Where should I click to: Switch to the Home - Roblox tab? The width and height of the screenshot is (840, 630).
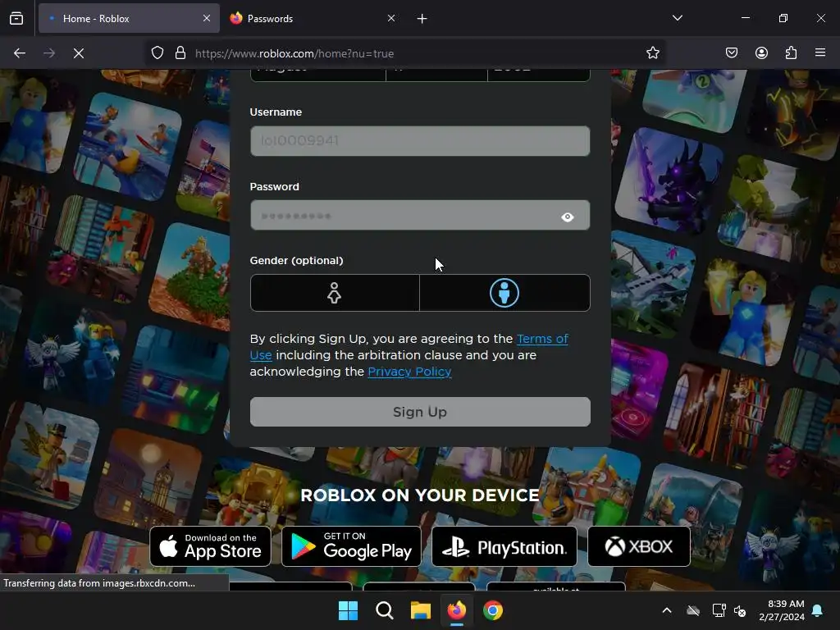[129, 18]
